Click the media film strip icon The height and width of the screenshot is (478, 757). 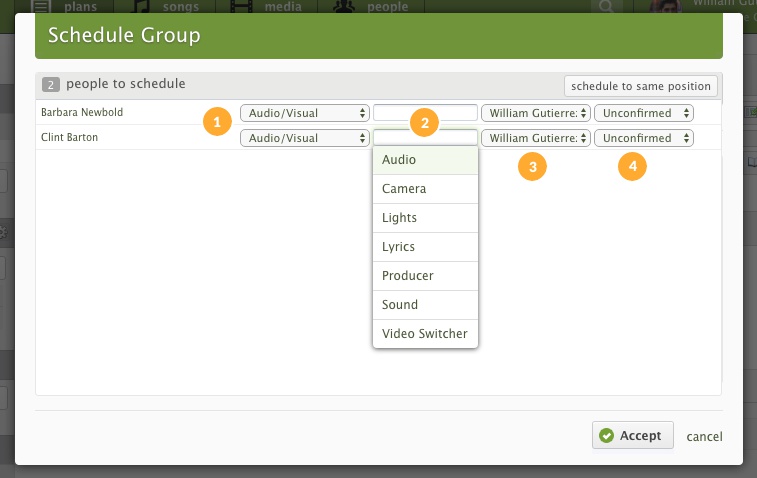[241, 6]
